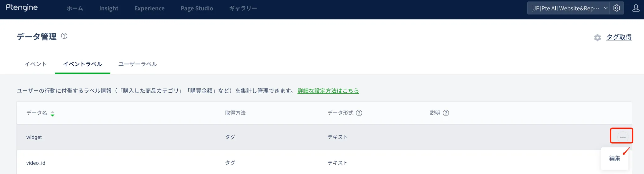Click the help icon beside データ管理

pos(64,36)
